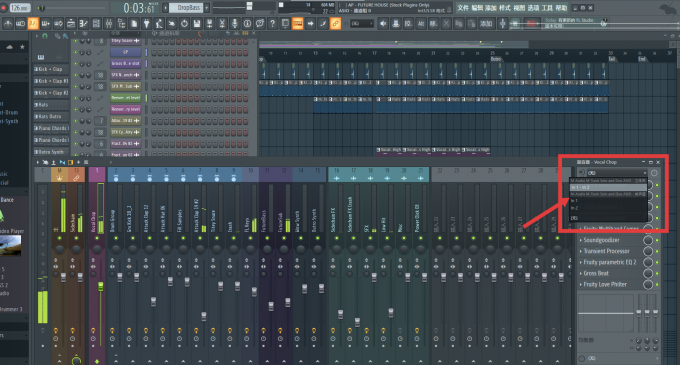Viewport: 680px width, 365px height.
Task: Expand the Soundgoodizer effect slot
Action: (581, 240)
